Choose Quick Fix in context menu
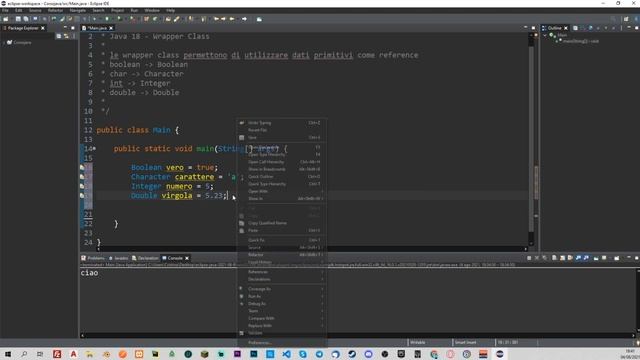The image size is (640, 360). [x=281, y=240]
